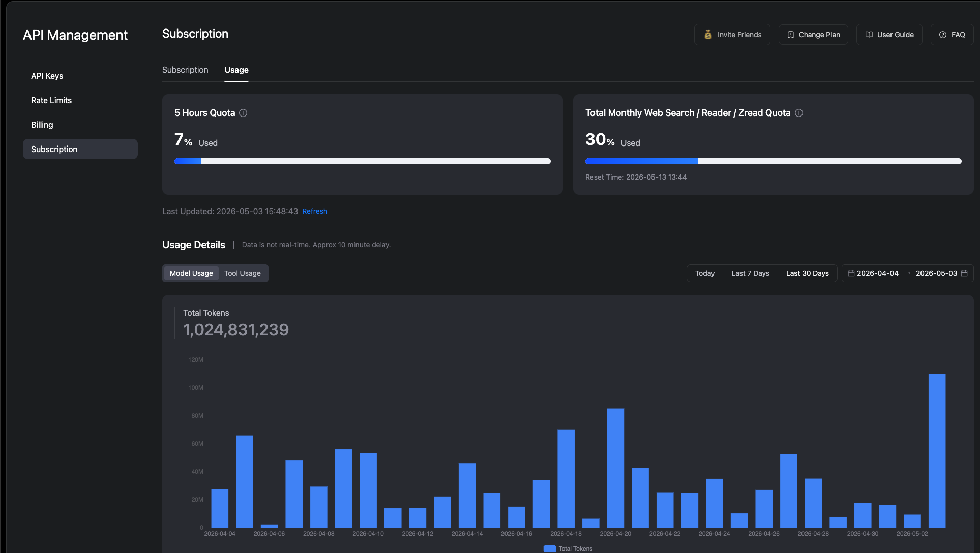980x553 pixels.
Task: Filter usage to Last 7 Days
Action: pyautogui.click(x=750, y=273)
